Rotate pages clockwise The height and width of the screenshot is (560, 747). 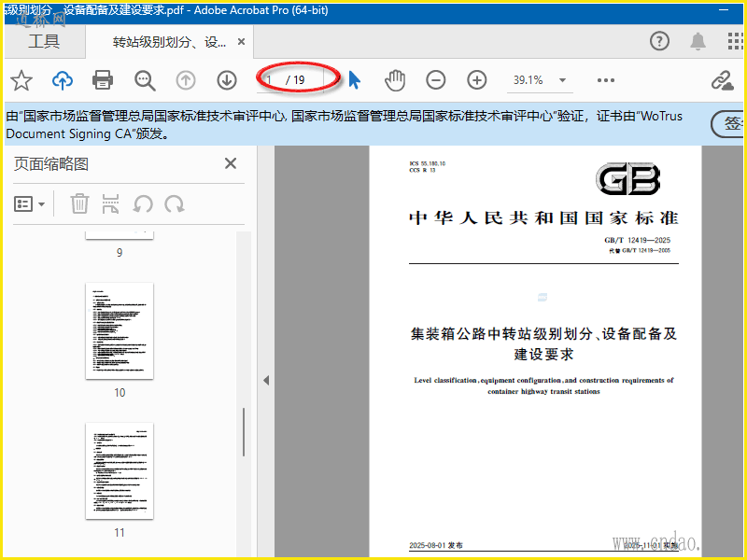tap(175, 204)
